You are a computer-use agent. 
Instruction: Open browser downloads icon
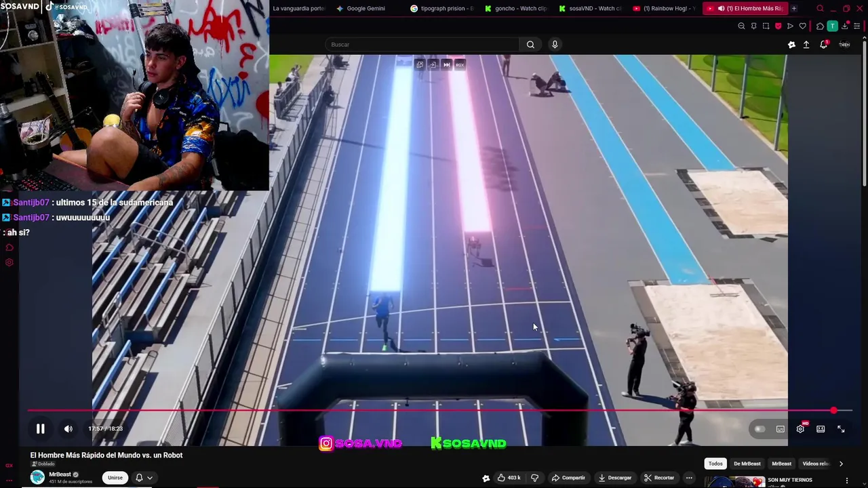[844, 26]
